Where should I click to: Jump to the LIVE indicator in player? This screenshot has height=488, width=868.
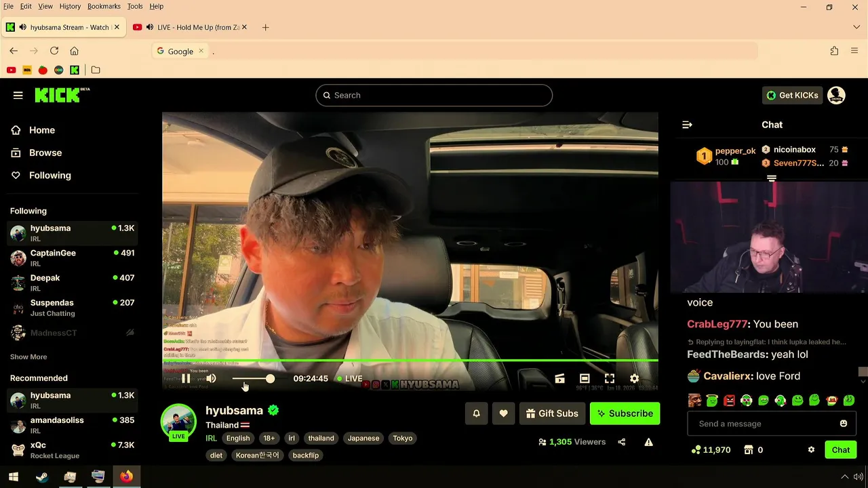350,379
